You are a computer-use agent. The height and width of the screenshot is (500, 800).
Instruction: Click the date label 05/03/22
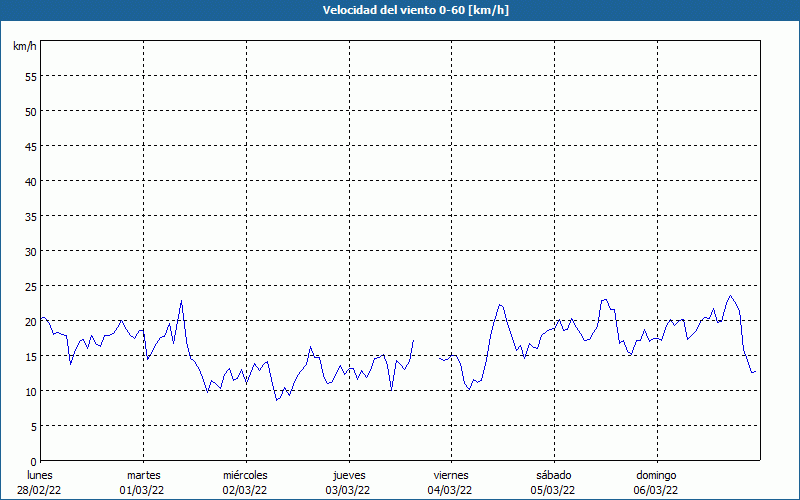553,490
